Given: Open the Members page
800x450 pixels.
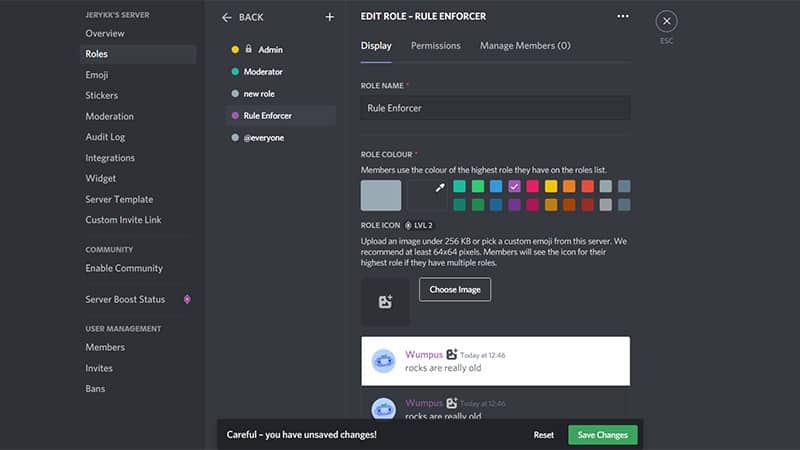Looking at the screenshot, I should click(138, 347).
